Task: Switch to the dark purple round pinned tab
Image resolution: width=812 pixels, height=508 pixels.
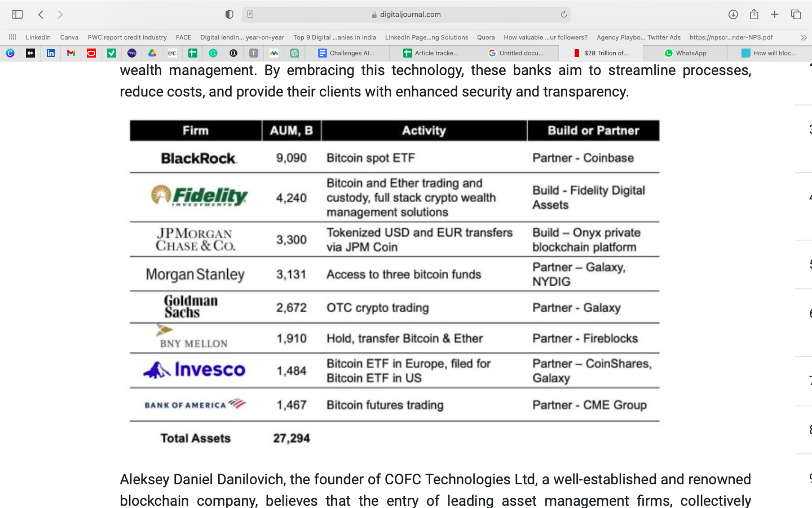Action: coord(132,53)
